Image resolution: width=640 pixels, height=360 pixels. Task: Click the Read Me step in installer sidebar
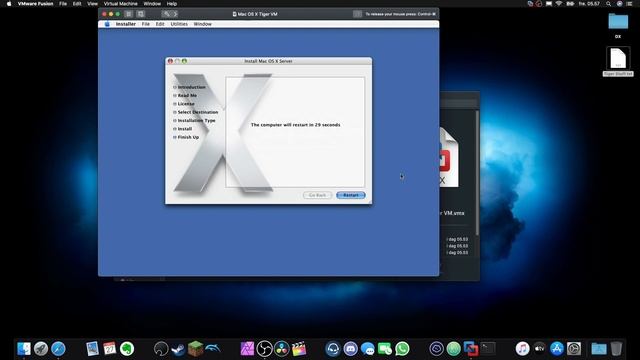(x=187, y=96)
